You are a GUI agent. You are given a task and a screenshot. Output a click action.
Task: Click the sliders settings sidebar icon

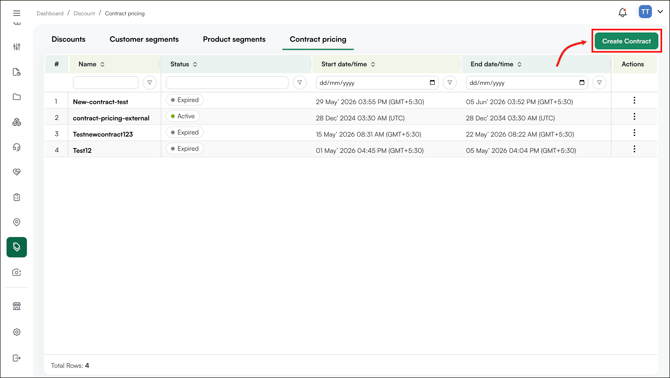[x=17, y=47]
